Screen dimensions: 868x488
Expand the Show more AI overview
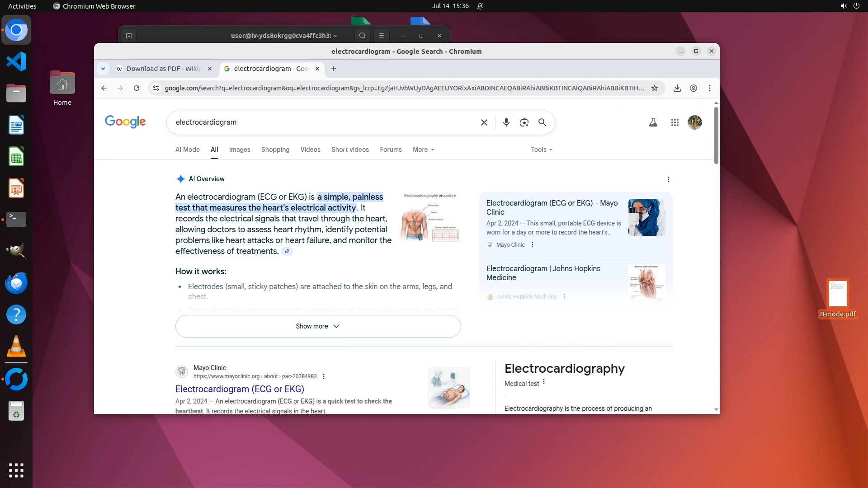[318, 326]
